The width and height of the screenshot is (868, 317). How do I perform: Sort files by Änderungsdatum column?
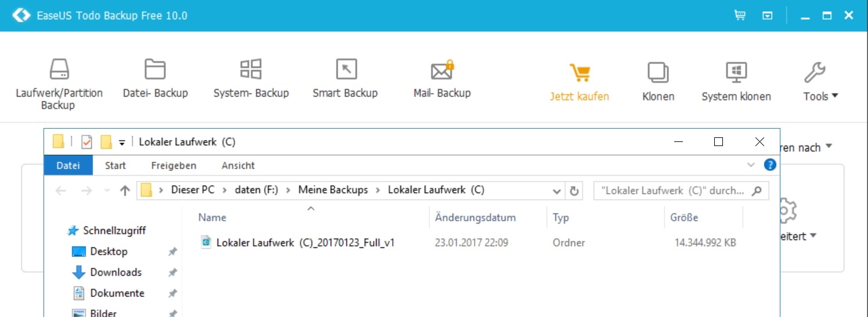pos(475,218)
